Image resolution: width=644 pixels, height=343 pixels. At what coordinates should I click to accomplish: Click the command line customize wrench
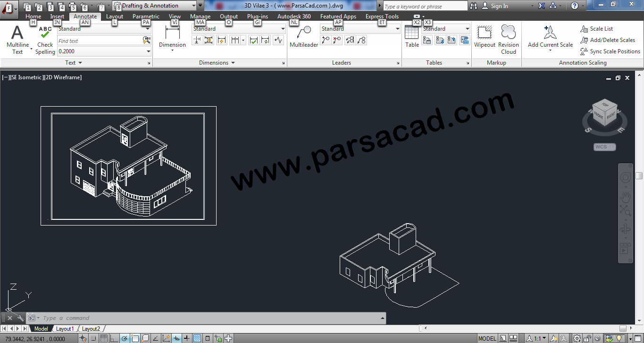[x=20, y=318]
